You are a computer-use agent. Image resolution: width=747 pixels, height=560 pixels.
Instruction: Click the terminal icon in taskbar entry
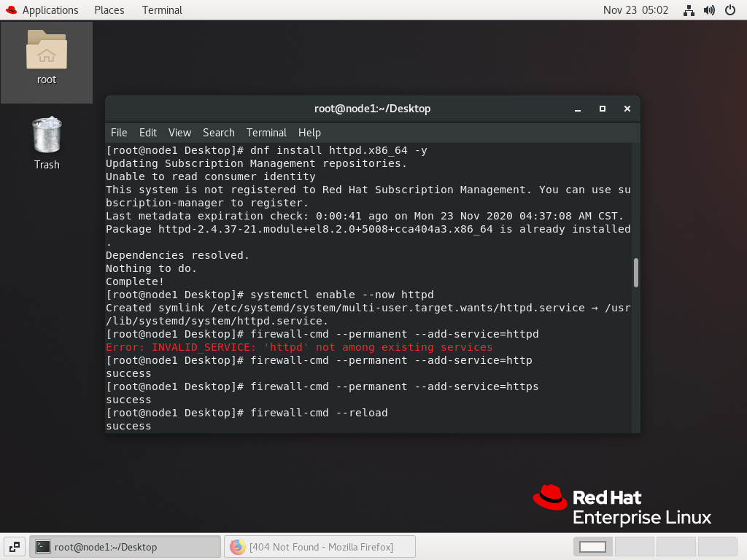[x=43, y=547]
